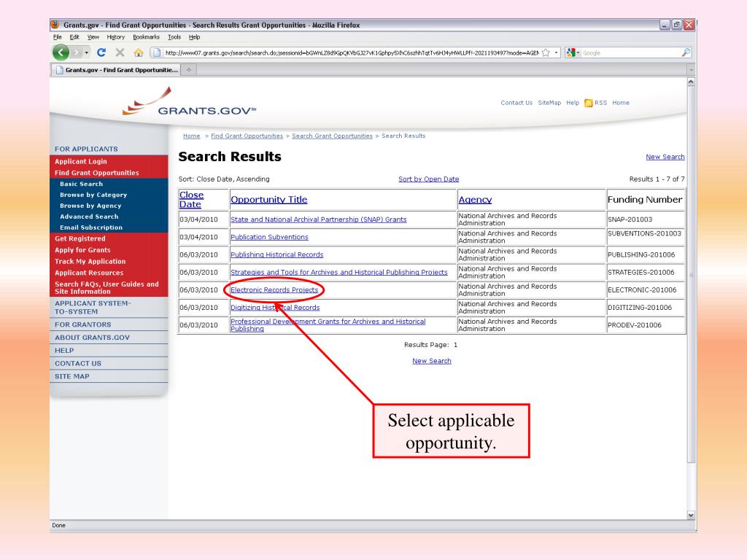
Task: Click the search magnifier icon
Action: 686,52
